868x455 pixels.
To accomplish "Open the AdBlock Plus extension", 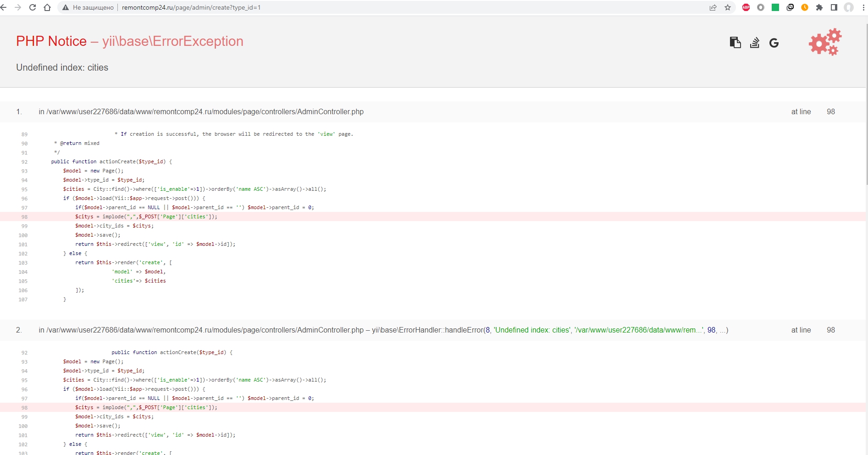I will 746,7.
